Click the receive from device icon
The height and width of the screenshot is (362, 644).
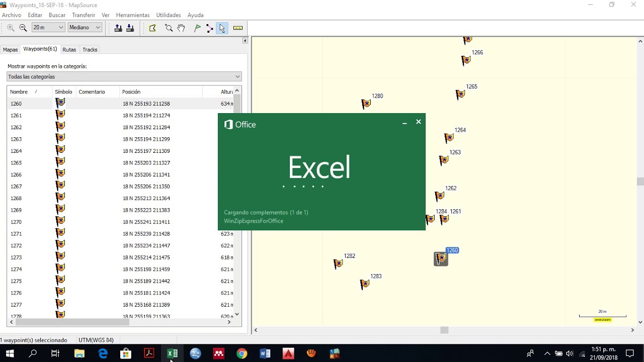pyautogui.click(x=130, y=28)
